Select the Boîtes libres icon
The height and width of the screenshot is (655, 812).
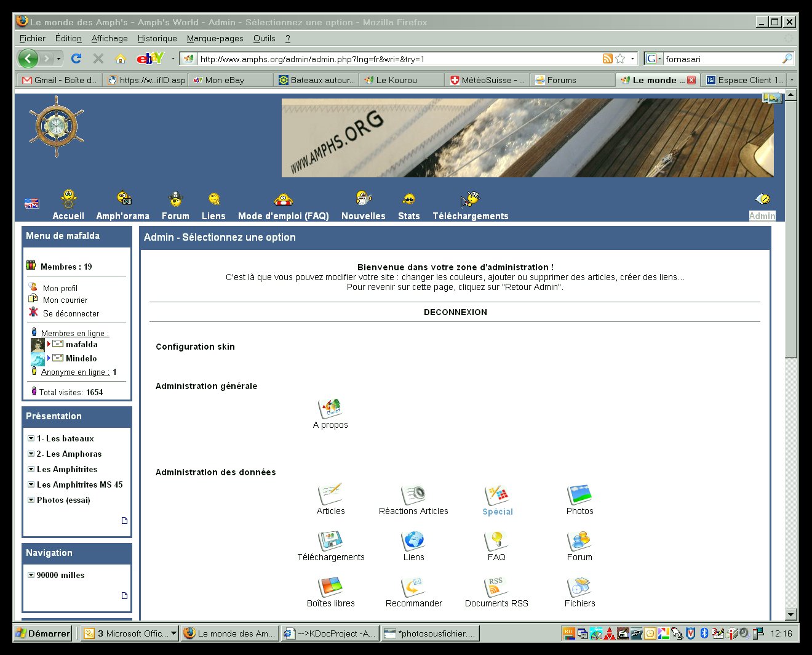[330, 587]
